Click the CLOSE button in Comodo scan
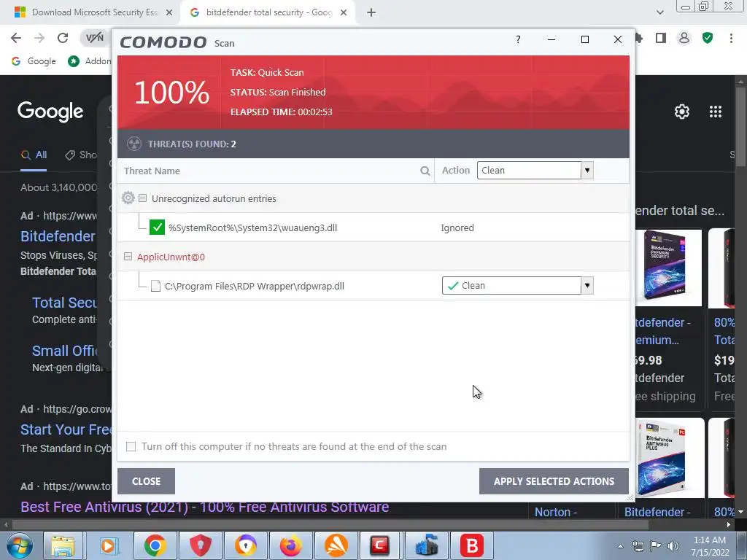747x560 pixels. (x=146, y=481)
